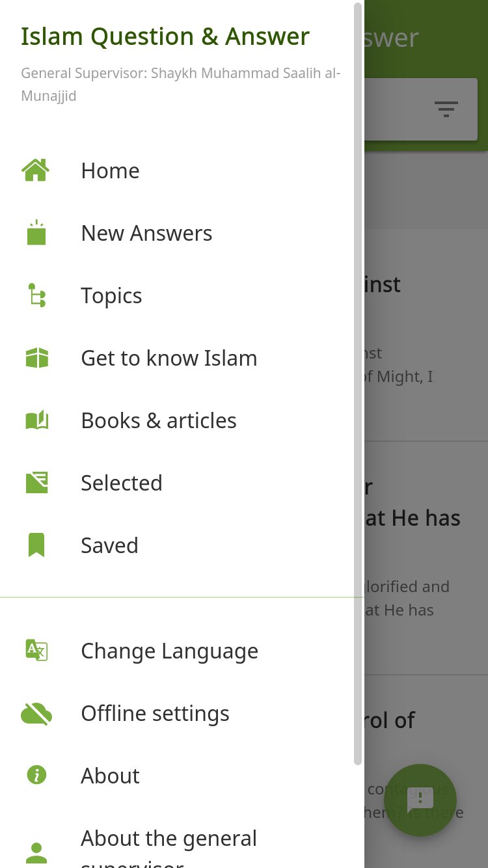Open the Topics menu item
The image size is (488, 868).
pyautogui.click(x=182, y=295)
